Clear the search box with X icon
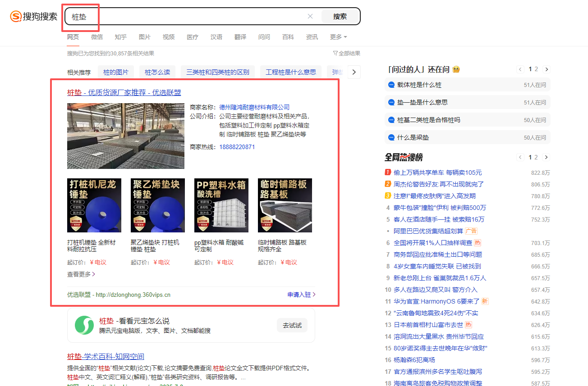The height and width of the screenshot is (386, 588). coord(310,17)
